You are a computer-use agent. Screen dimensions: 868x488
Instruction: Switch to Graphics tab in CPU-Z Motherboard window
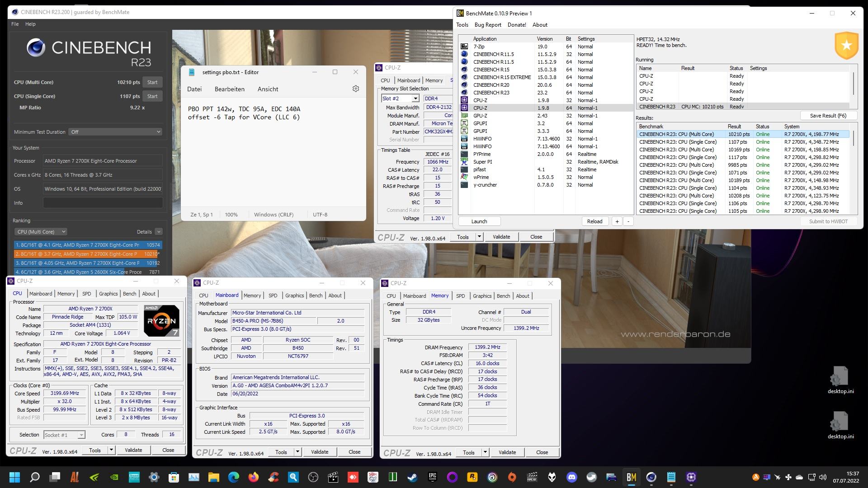(x=294, y=296)
